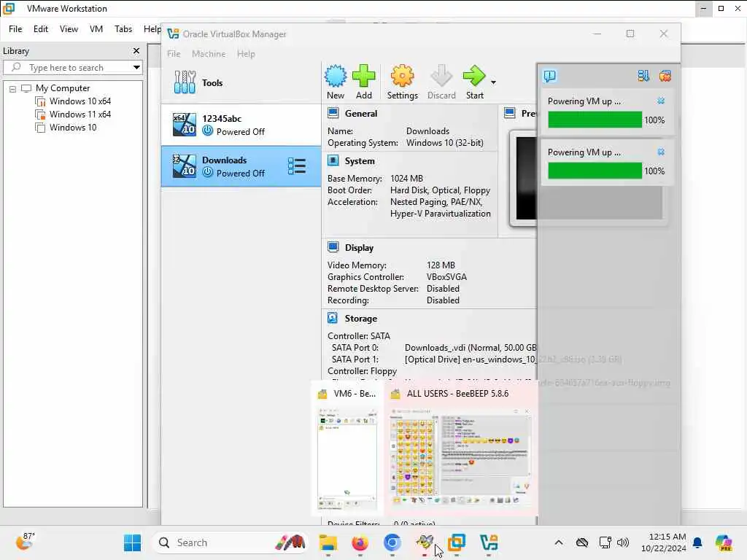
Task: Open the weather widget showing 87°
Action: [x=26, y=542]
